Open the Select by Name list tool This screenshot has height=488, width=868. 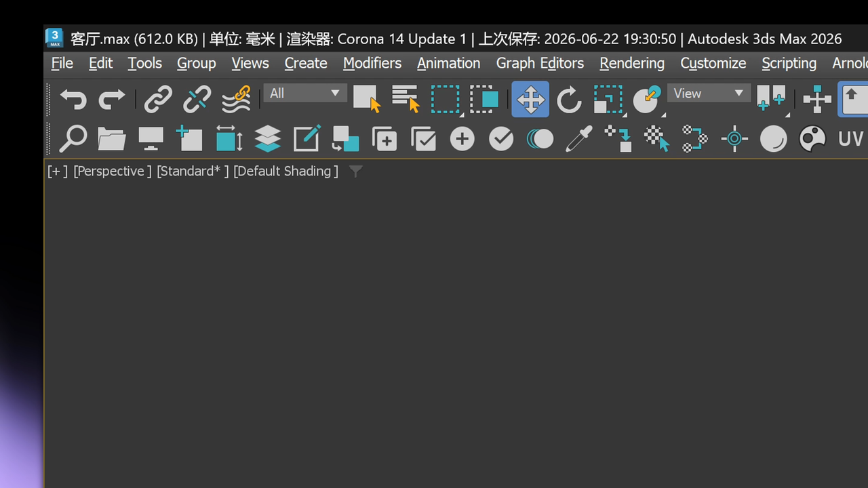pyautogui.click(x=406, y=99)
